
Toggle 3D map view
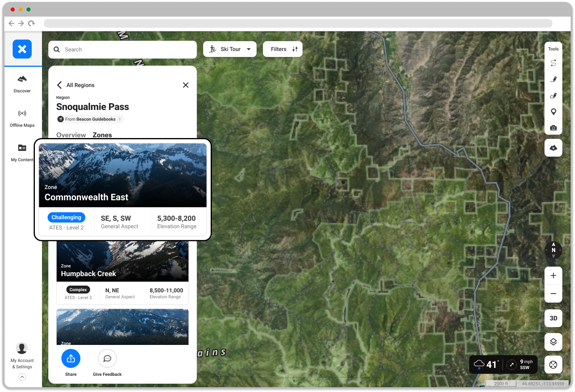click(x=554, y=318)
